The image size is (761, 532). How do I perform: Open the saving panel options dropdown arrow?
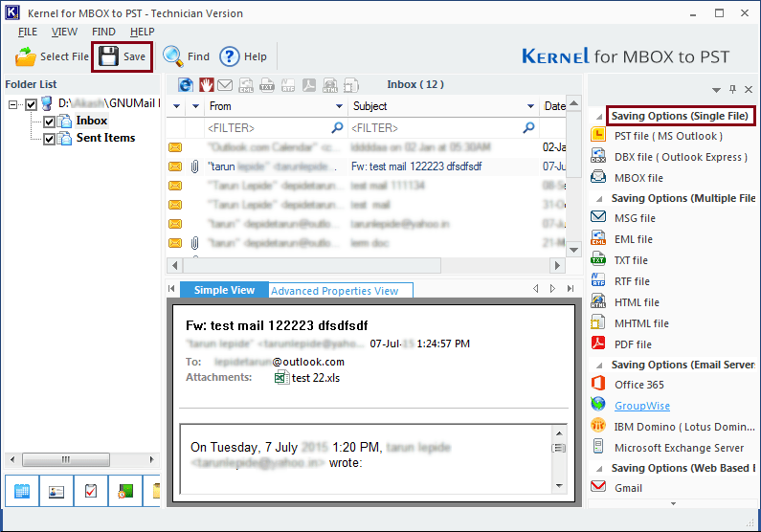pyautogui.click(x=716, y=90)
